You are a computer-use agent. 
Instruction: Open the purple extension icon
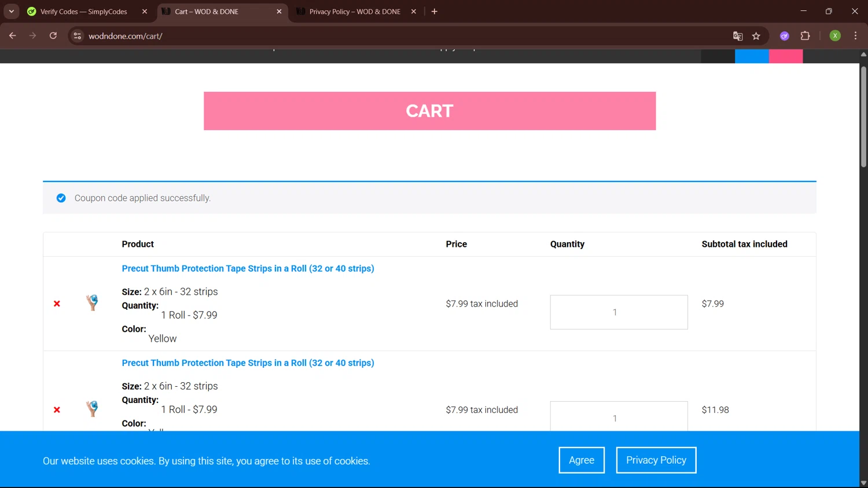(785, 36)
